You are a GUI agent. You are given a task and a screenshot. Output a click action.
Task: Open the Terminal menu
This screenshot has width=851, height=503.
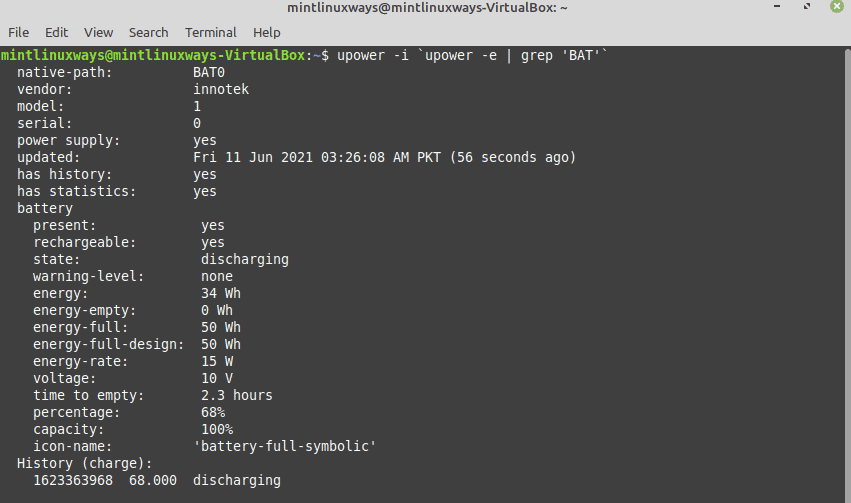coord(211,33)
